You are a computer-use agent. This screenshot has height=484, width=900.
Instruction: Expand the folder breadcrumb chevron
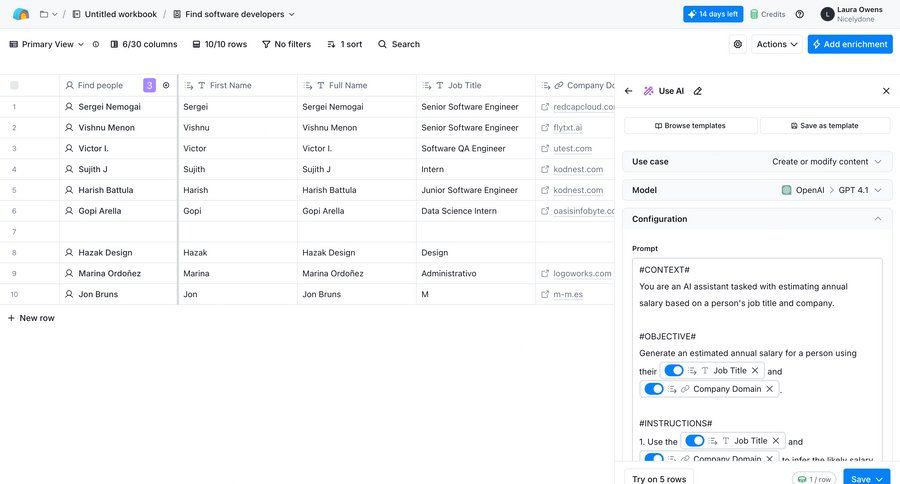point(55,14)
